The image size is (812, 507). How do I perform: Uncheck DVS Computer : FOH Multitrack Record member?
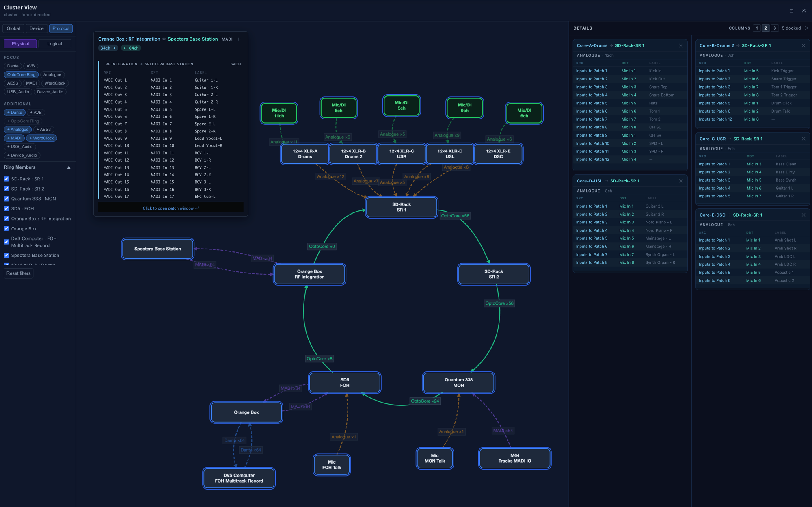[x=6, y=242]
